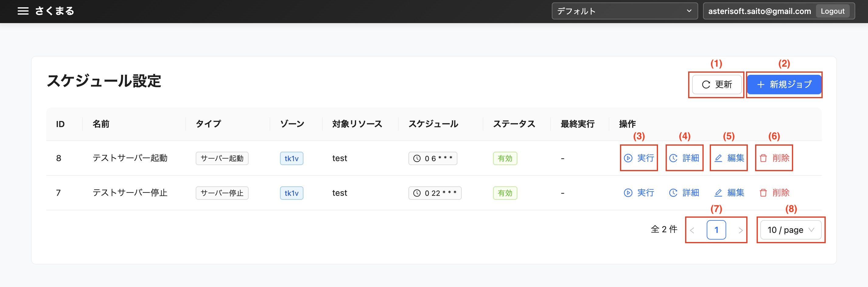Image resolution: width=868 pixels, height=287 pixels.
Task: Click the job name テストサーバー停止
Action: (130, 193)
